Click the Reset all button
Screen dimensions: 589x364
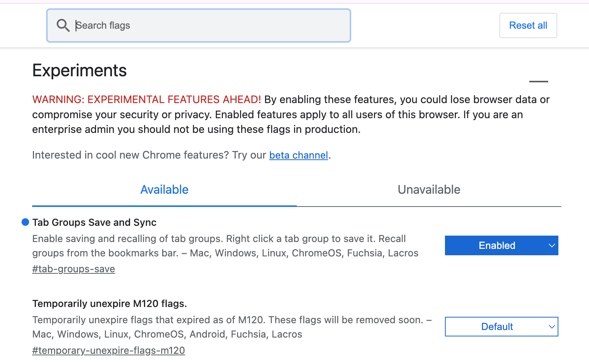(x=528, y=25)
